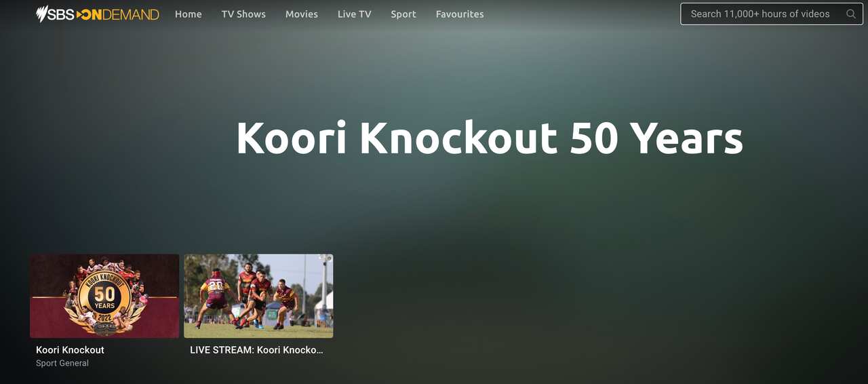Open the Sport section
868x384 pixels.
[x=403, y=14]
